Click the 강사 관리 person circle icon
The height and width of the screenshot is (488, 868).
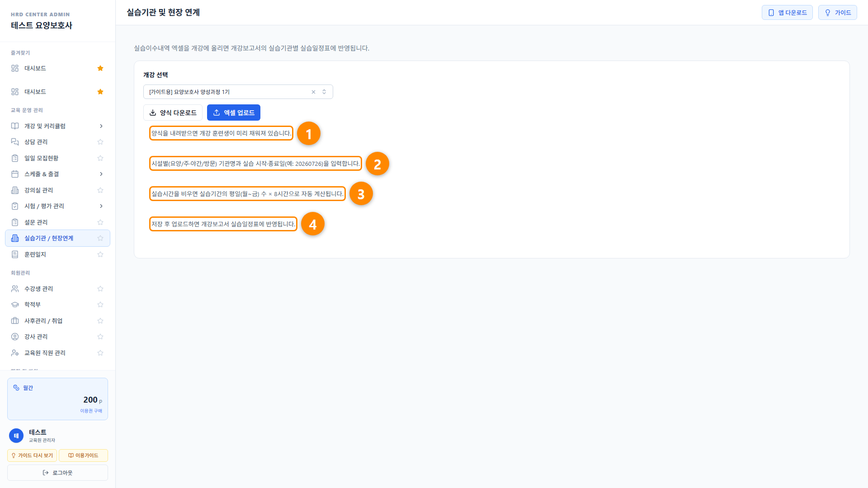(x=15, y=337)
